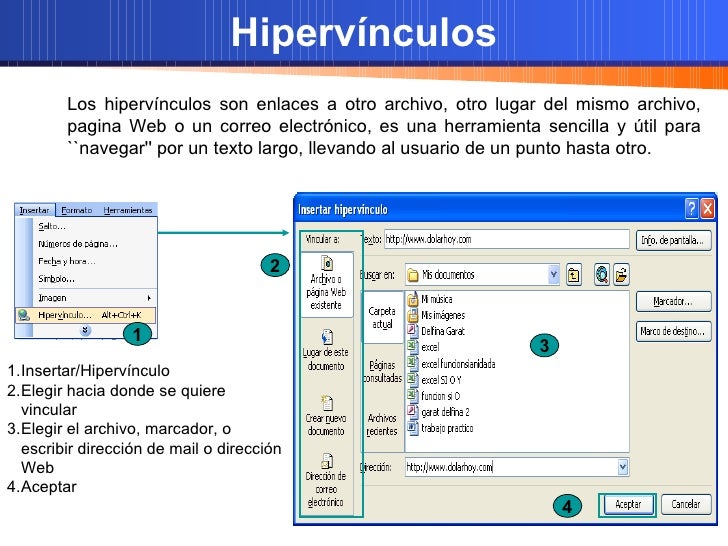
Task: Select the excel file icon
Action: 412,347
